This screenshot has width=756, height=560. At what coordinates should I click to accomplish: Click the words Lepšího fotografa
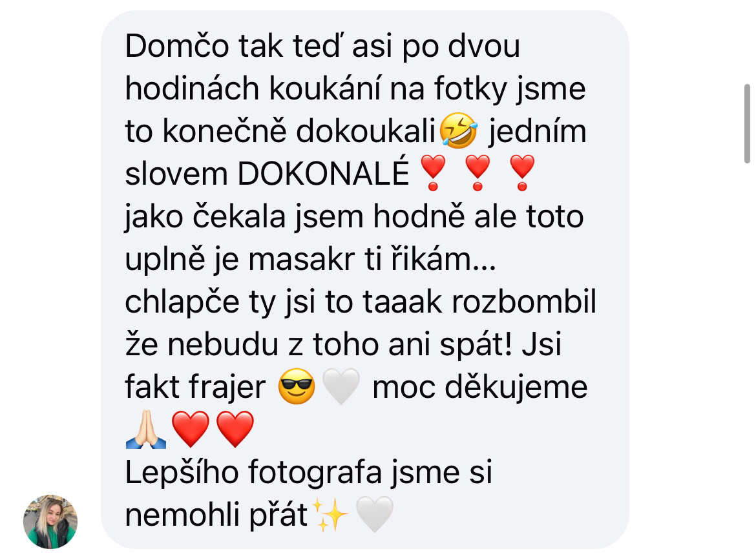point(253,472)
